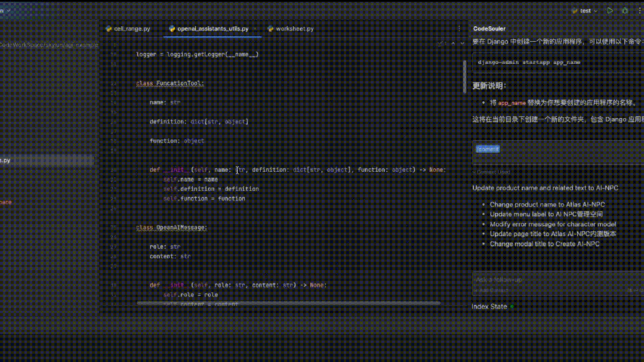The image size is (644, 362).
Task: Open the editor tabs more options menu
Action: click(459, 29)
